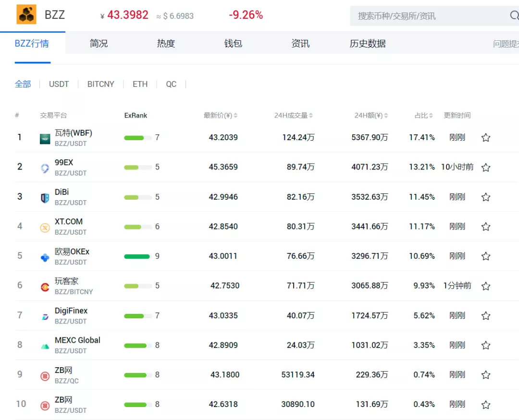519x420 pixels.
Task: Click the 1分钟前 update time
Action: (457, 286)
